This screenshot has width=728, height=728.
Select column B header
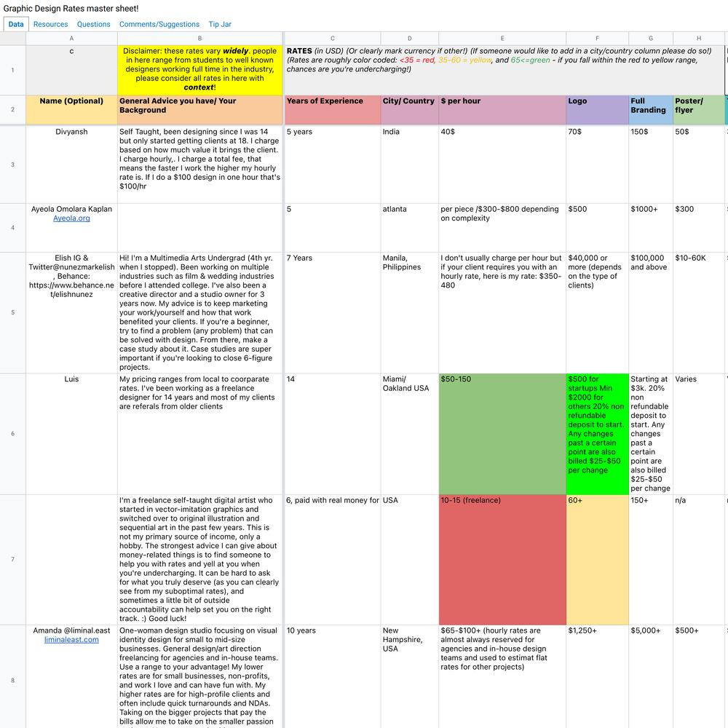199,39
